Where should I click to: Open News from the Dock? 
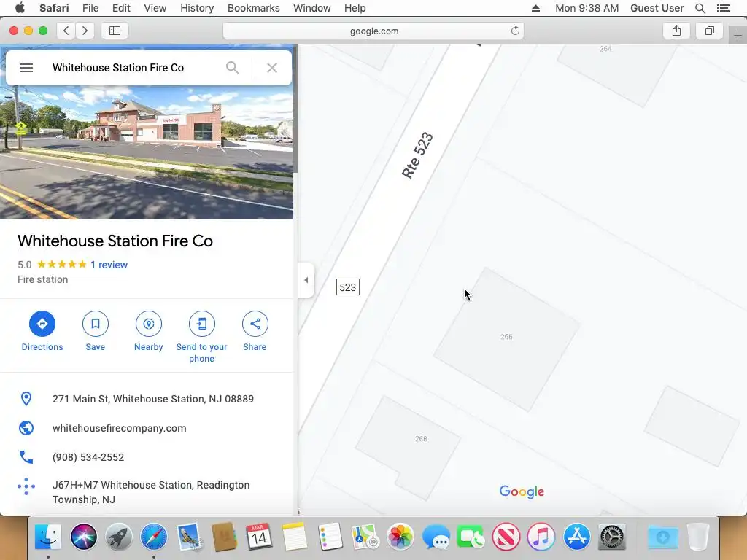click(x=506, y=537)
